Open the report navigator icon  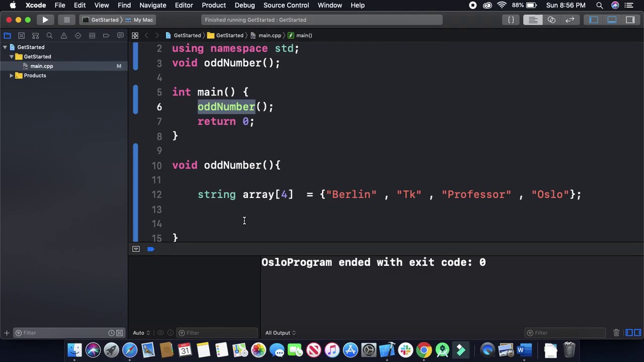[120, 36]
